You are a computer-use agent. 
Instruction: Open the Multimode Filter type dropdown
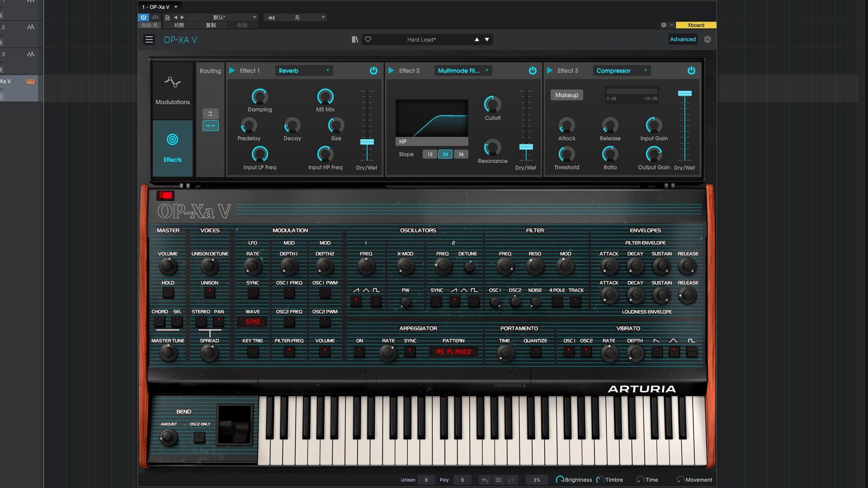[463, 70]
